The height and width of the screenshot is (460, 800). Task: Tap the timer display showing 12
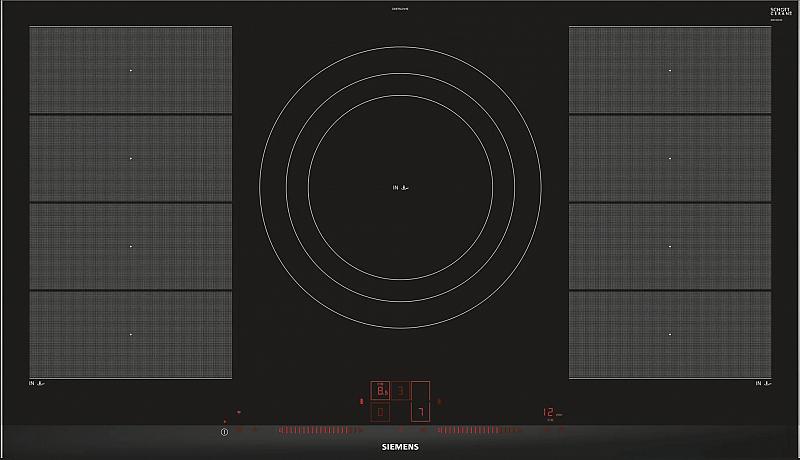pyautogui.click(x=550, y=412)
